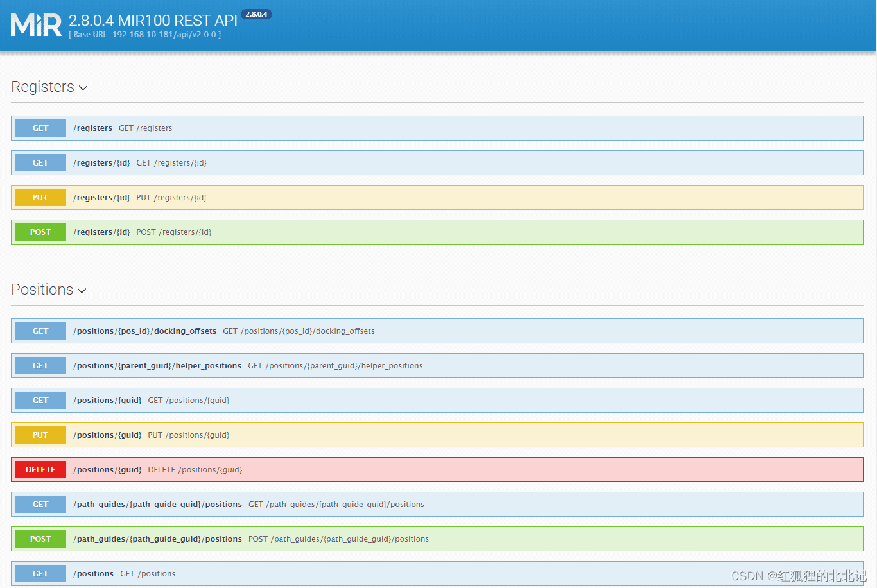
Task: Expand GET helper_positions endpoint
Action: (437, 366)
